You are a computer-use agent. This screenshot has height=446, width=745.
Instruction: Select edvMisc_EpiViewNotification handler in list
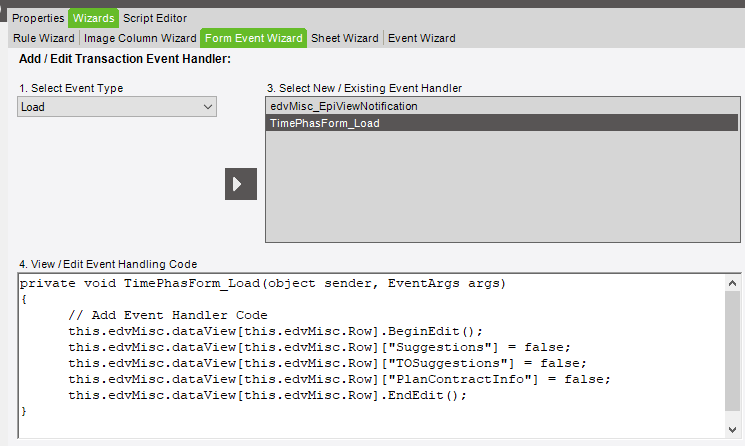pyautogui.click(x=502, y=106)
